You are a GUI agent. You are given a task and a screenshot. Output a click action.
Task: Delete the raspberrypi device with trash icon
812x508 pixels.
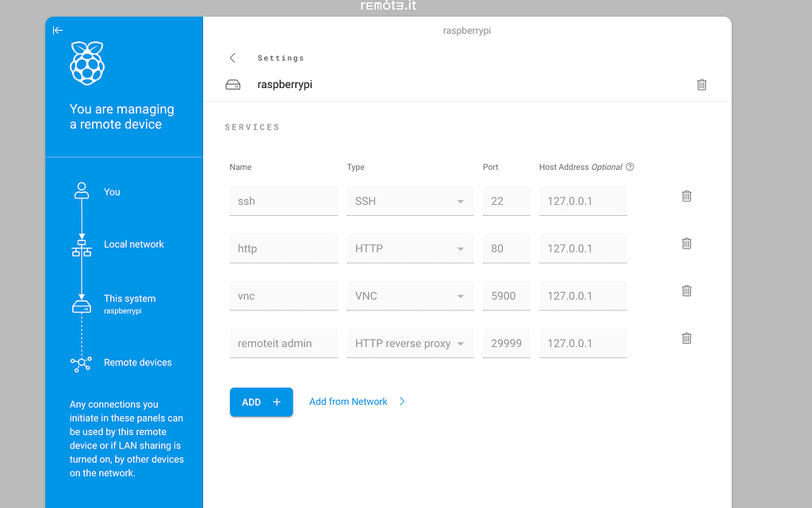701,85
